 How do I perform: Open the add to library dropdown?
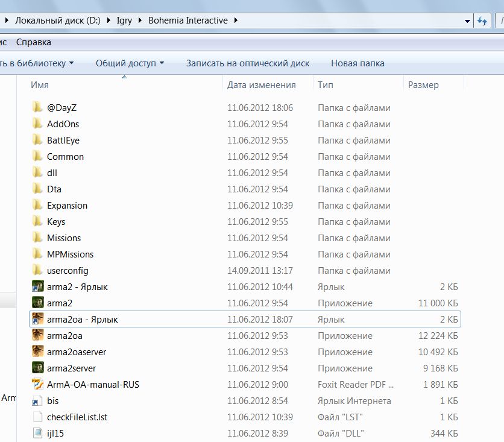point(37,63)
